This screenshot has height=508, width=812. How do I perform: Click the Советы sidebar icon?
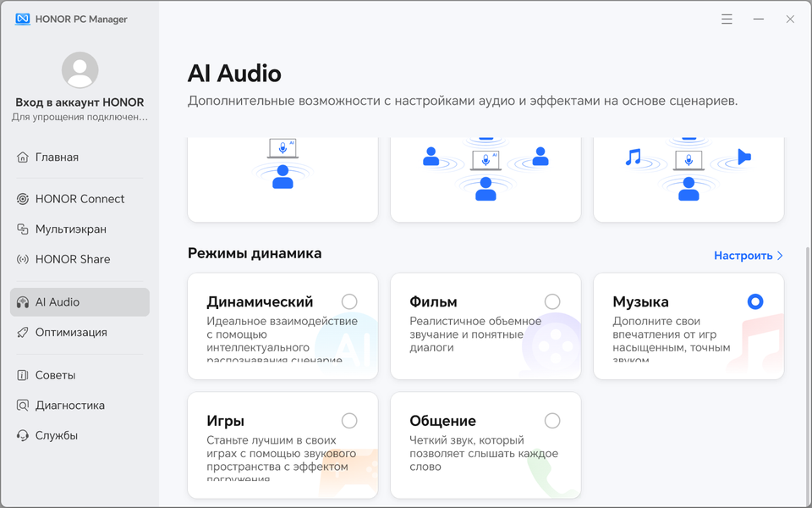(22, 375)
